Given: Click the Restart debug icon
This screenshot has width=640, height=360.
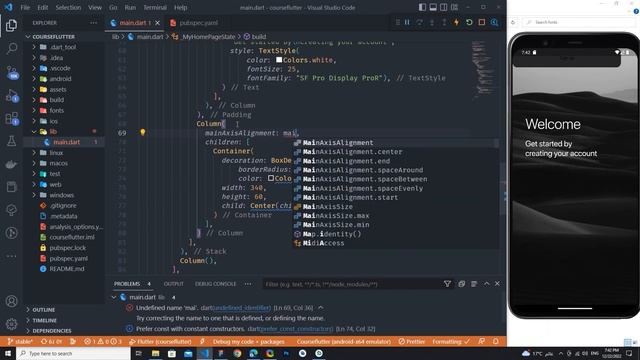Looking at the screenshot, I should pyautogui.click(x=469, y=22).
